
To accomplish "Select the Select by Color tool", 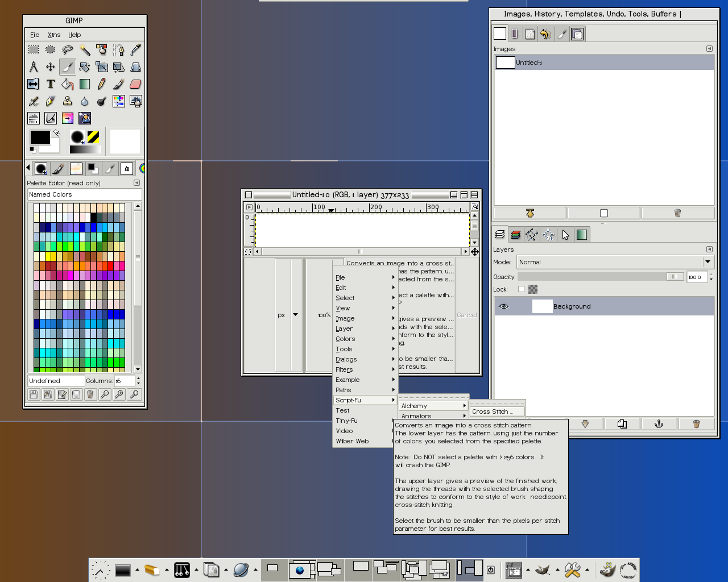I will click(102, 50).
